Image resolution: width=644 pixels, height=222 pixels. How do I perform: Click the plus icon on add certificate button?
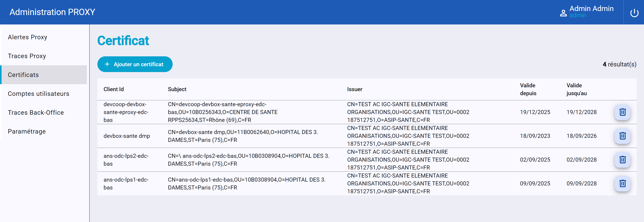(x=107, y=64)
